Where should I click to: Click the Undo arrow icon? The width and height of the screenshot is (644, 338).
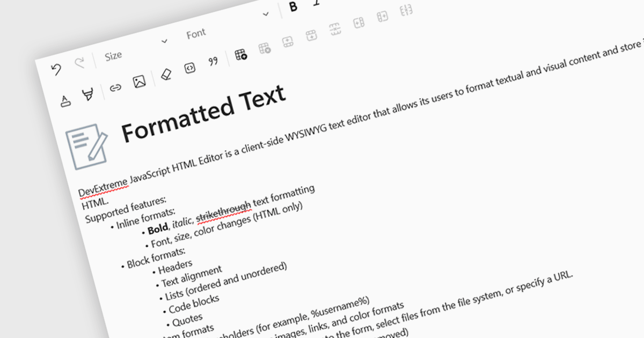point(56,69)
